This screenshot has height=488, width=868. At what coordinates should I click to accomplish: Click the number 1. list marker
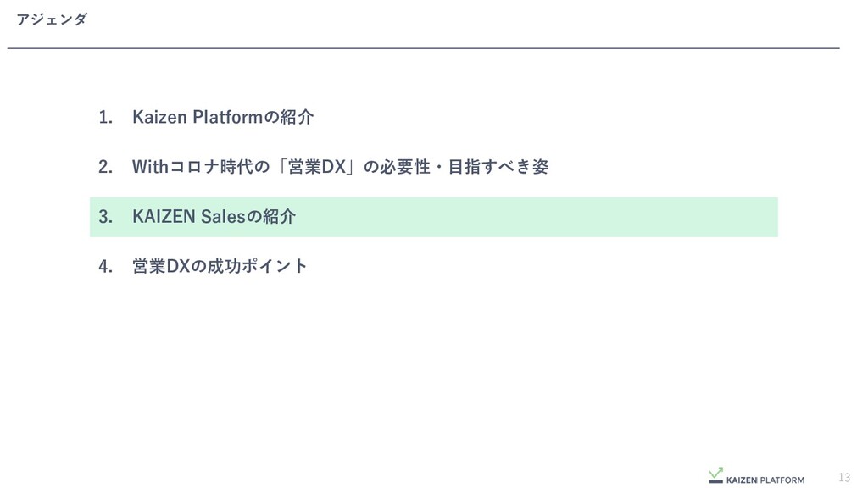point(105,117)
